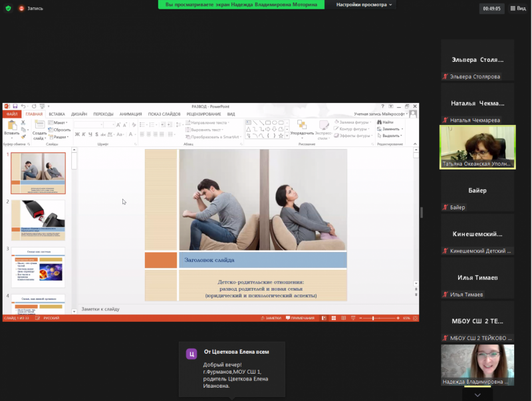Toggle bold formatting Ж button
532x401 pixels.
pyautogui.click(x=76, y=134)
